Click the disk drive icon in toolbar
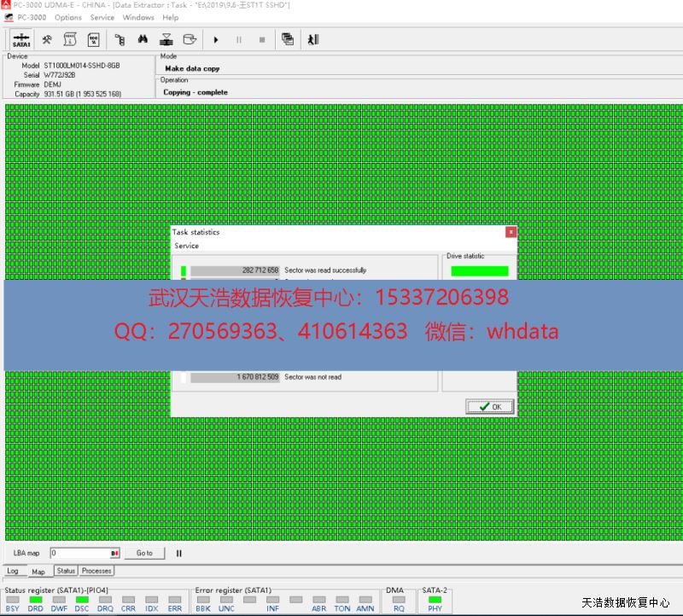This screenshot has height=616, width=683. click(190, 39)
